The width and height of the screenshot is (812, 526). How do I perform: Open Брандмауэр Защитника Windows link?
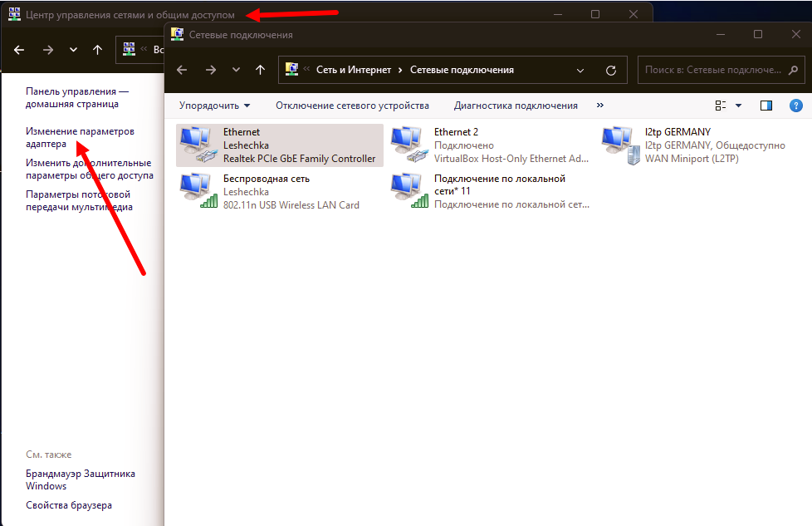click(x=81, y=479)
